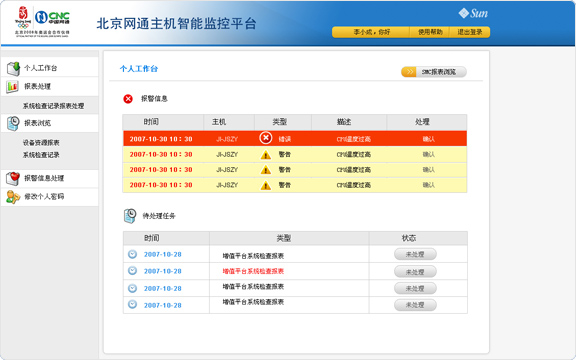Click the 待处理任务 section title
576x360 pixels.
pos(159,216)
